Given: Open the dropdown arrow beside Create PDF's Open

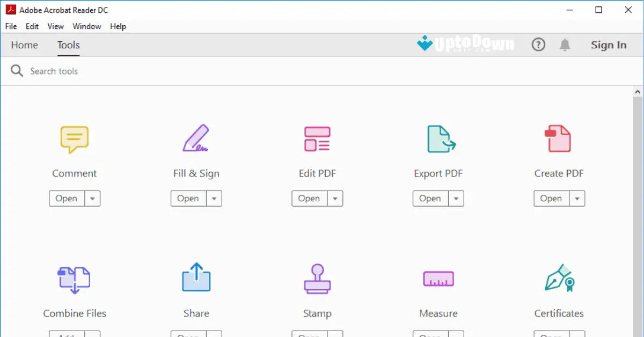Looking at the screenshot, I should point(577,198).
